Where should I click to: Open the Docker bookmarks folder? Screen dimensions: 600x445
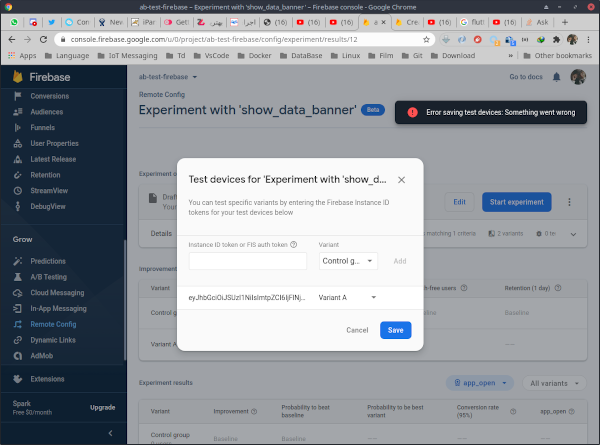click(x=254, y=55)
